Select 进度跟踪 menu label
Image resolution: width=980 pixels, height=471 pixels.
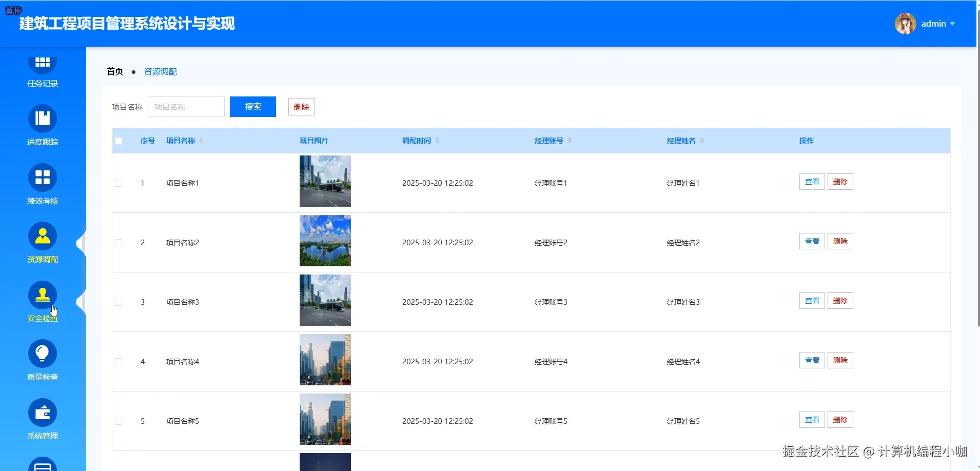[x=43, y=142]
